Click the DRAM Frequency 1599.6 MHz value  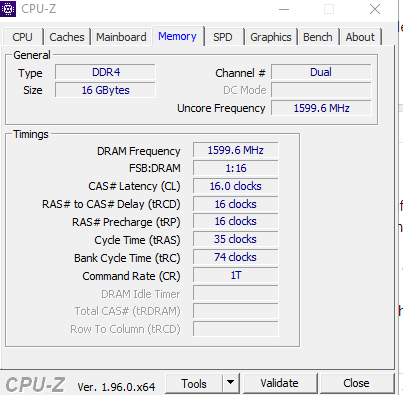coord(236,150)
